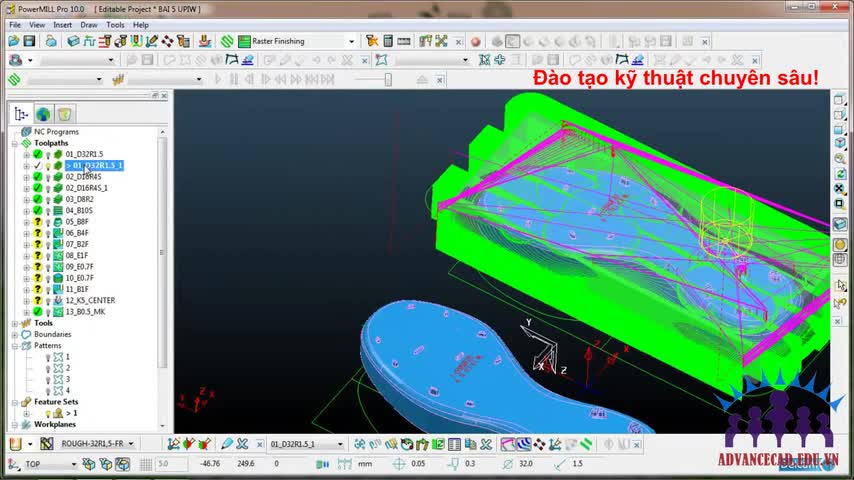Toggle the status mark of 09_E0.7F toolpath
The width and height of the screenshot is (854, 480).
coord(38,266)
